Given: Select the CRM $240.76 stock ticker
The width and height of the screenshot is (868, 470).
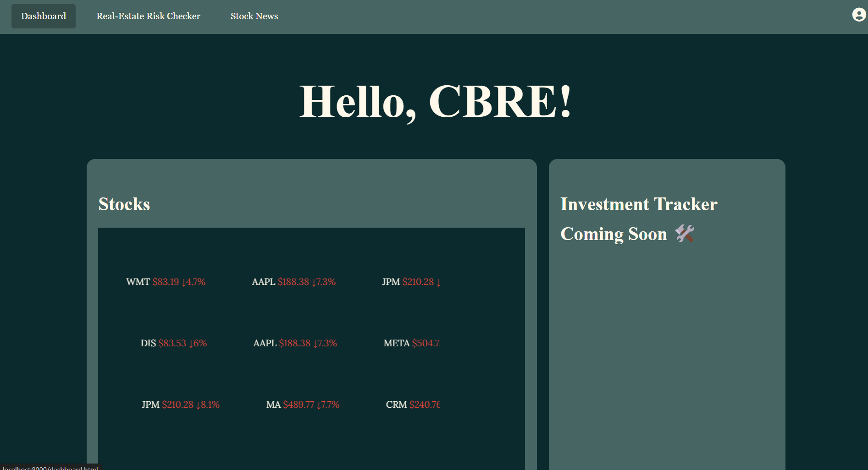Looking at the screenshot, I should click(x=413, y=404).
